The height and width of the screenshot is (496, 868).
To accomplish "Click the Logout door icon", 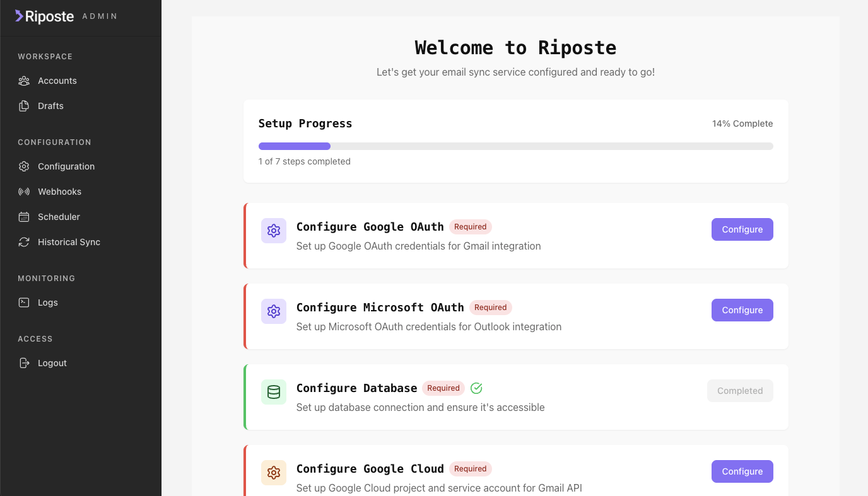I will (24, 363).
